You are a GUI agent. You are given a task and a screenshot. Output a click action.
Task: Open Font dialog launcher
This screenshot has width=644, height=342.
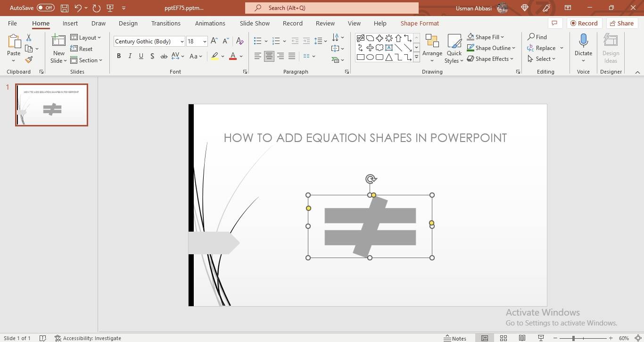[x=245, y=72]
